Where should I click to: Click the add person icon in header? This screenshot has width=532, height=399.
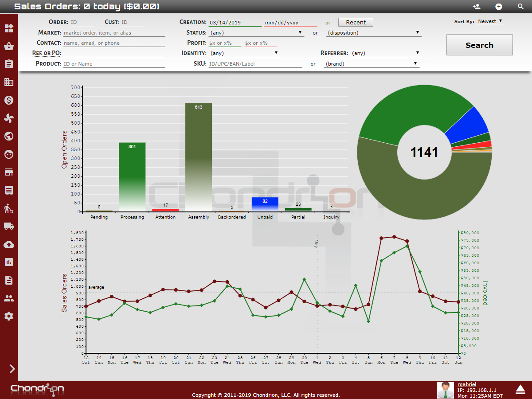point(477,7)
